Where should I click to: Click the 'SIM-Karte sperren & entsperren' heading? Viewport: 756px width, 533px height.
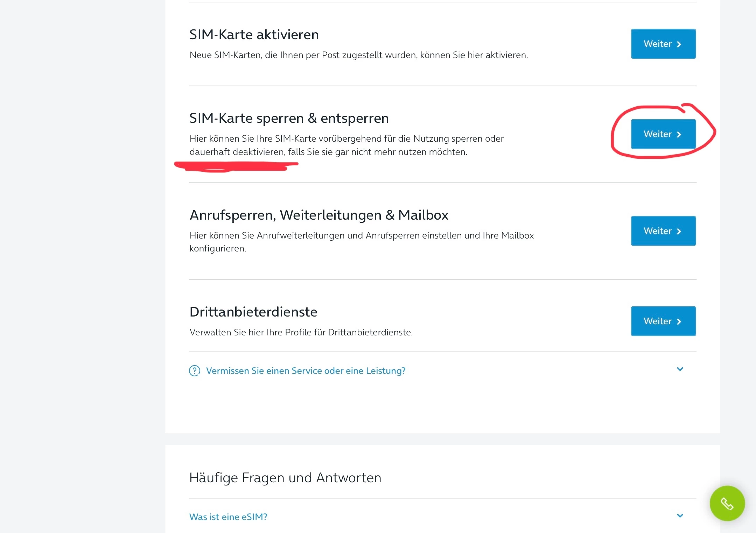pyautogui.click(x=289, y=118)
